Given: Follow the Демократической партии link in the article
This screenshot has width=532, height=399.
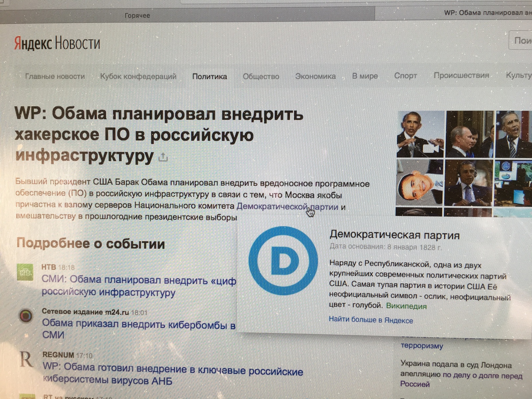Looking at the screenshot, I should [287, 207].
